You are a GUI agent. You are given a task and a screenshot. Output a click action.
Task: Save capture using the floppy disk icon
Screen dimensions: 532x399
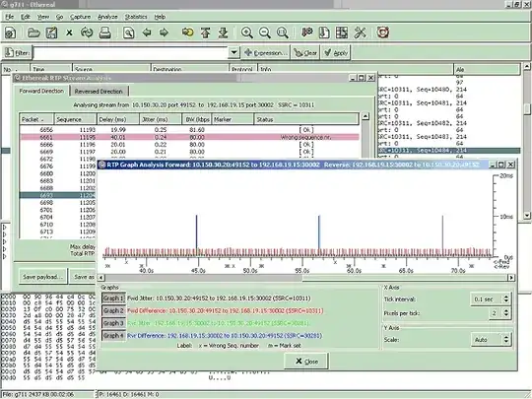51,33
